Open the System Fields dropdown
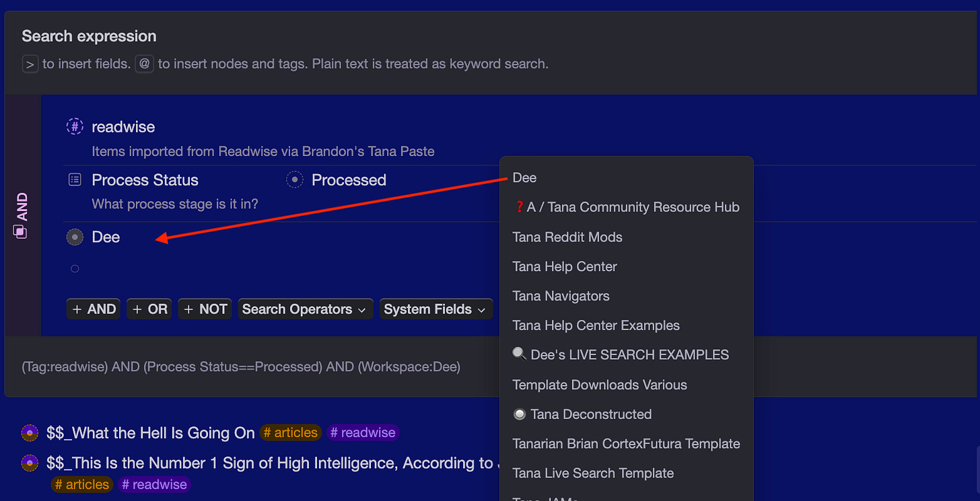Screen dimensions: 980x501 coord(435,309)
